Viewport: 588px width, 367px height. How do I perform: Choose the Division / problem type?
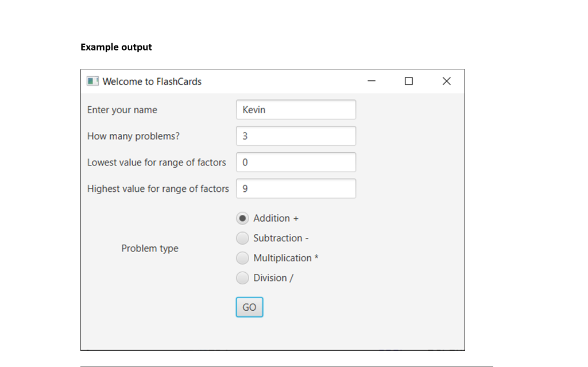(x=242, y=277)
